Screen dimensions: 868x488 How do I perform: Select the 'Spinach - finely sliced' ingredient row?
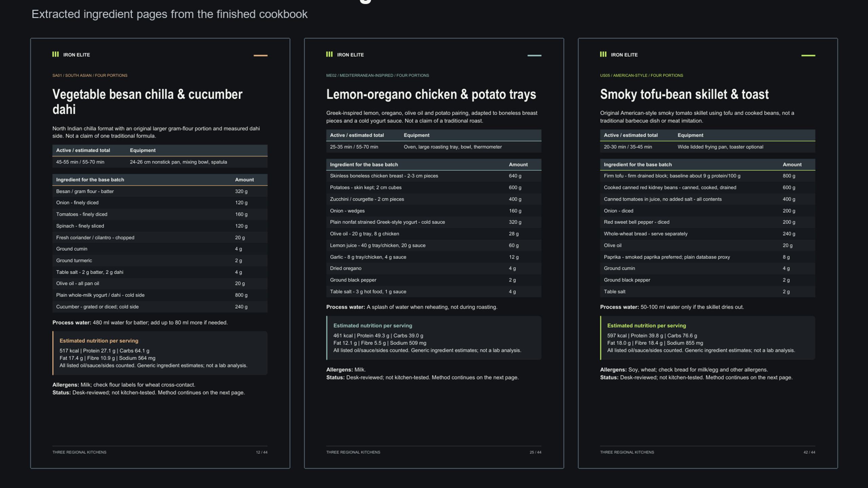pyautogui.click(x=160, y=226)
